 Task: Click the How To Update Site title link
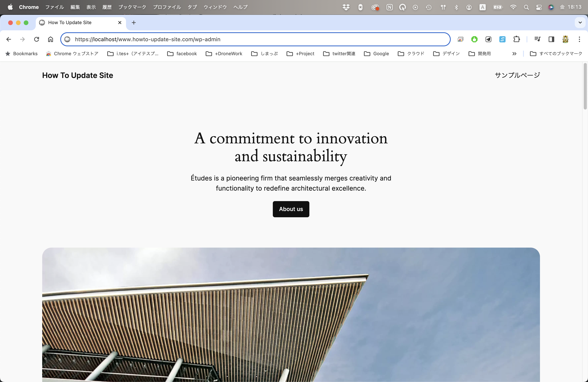tap(78, 75)
